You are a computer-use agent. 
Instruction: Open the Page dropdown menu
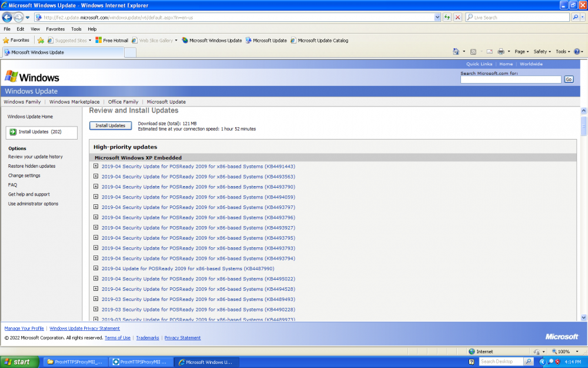coord(521,52)
